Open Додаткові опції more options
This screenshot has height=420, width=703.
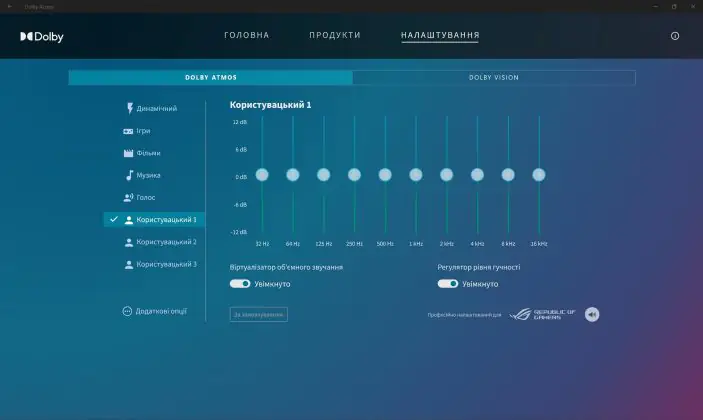154,311
